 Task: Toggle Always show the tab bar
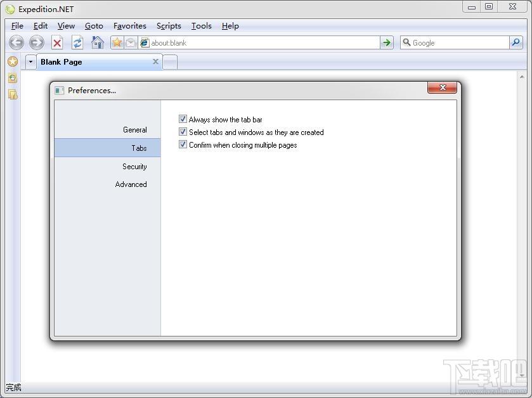[x=183, y=119]
